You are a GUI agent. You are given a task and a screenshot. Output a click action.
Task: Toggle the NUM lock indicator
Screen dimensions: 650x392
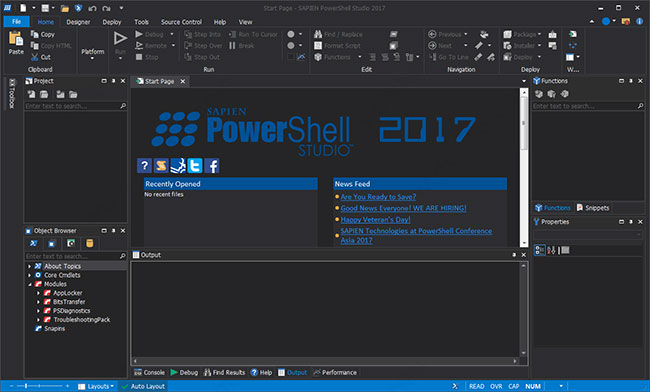[533, 386]
